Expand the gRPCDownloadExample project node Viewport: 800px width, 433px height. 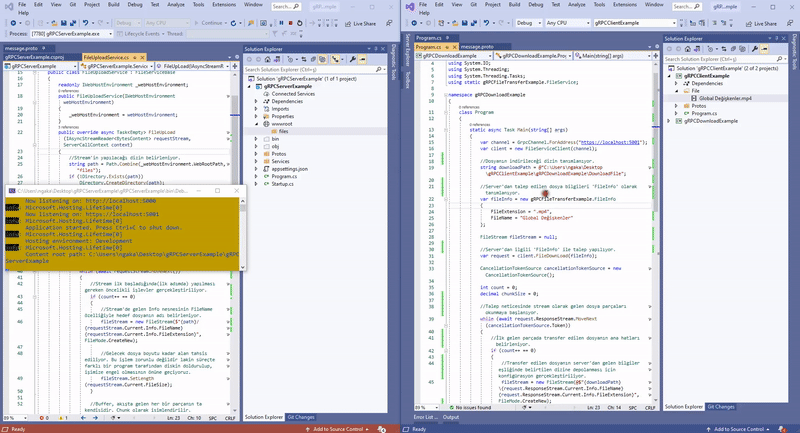670,121
